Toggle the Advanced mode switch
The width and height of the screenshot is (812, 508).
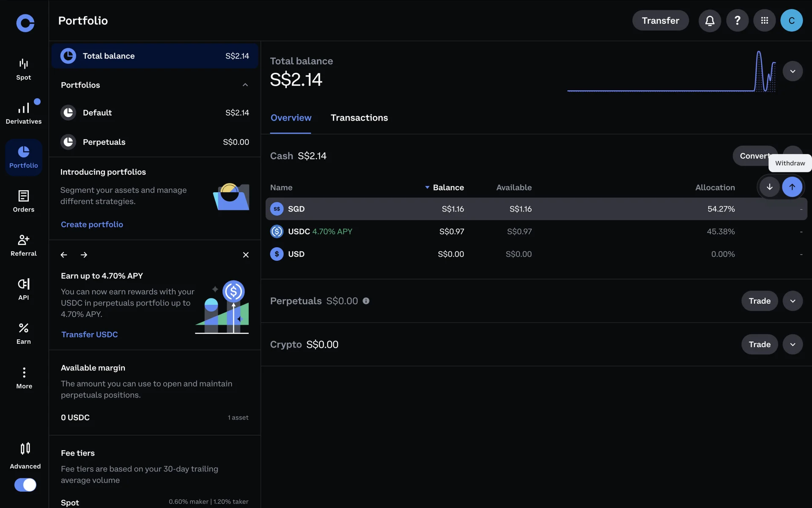pyautogui.click(x=25, y=485)
